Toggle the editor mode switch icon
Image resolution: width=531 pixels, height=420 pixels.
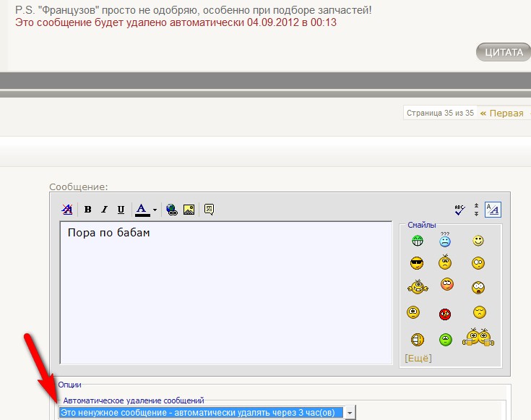[x=493, y=210]
